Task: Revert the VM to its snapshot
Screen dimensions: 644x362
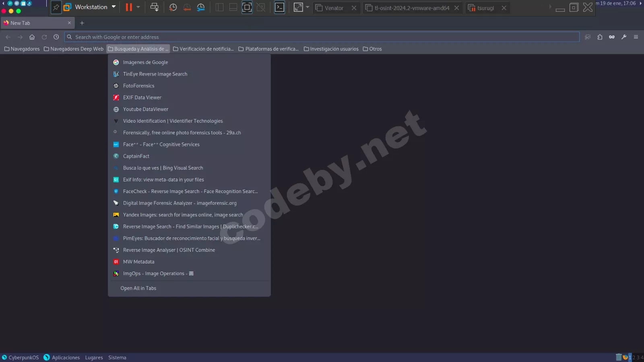Action: coord(187,7)
